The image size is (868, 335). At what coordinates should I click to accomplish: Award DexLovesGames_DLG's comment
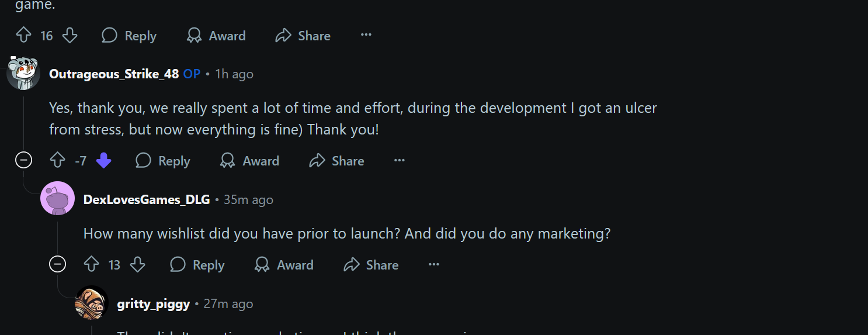click(x=284, y=265)
